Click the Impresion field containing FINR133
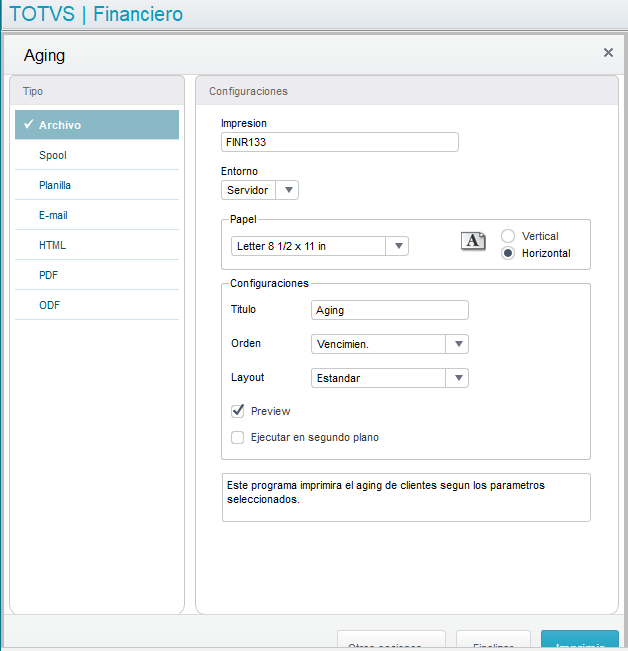628x651 pixels. 340,142
